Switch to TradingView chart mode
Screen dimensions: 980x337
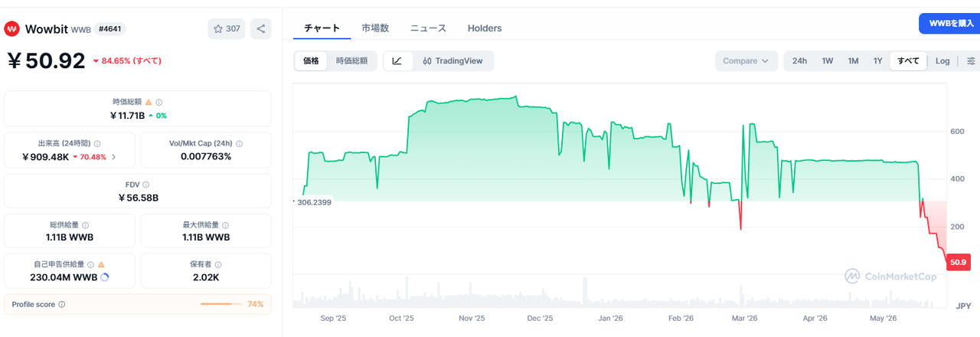(452, 61)
